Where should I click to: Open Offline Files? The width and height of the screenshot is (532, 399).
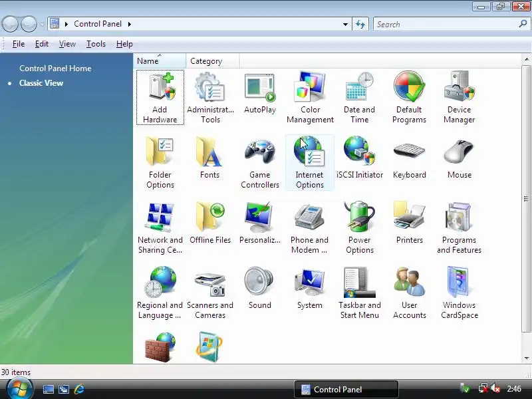coord(210,223)
